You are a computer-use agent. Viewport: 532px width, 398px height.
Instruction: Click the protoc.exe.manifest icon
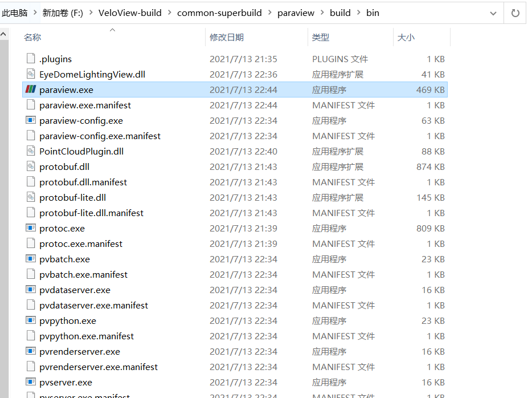pyautogui.click(x=31, y=243)
